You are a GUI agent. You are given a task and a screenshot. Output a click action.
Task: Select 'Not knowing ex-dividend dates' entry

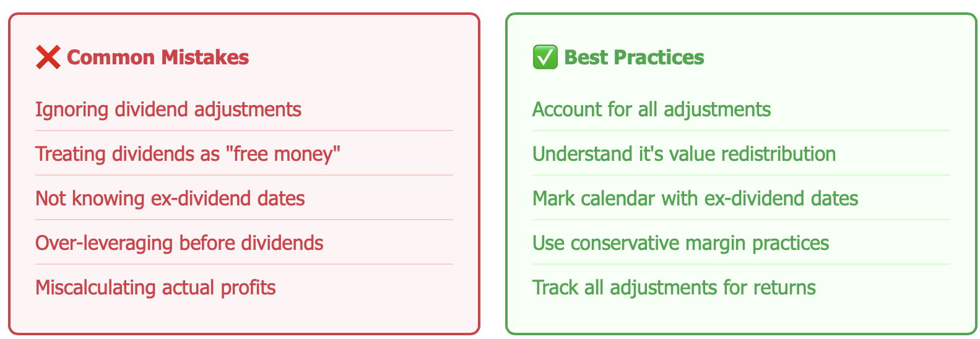coord(170,199)
